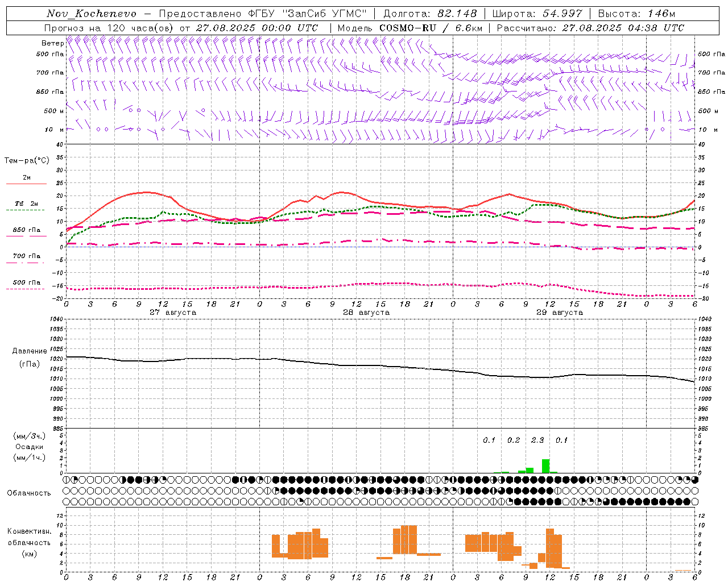Click the tallest green precipitation bar
The image size is (728, 582).
pyautogui.click(x=545, y=465)
